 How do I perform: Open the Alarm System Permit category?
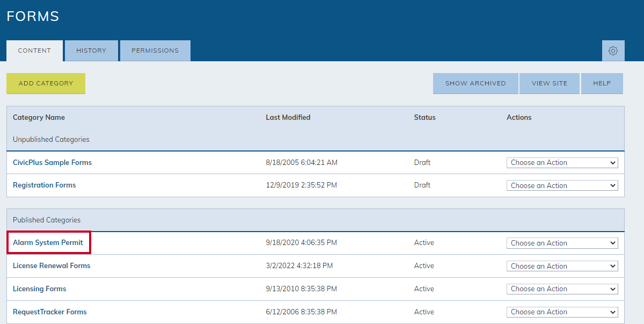click(x=48, y=242)
